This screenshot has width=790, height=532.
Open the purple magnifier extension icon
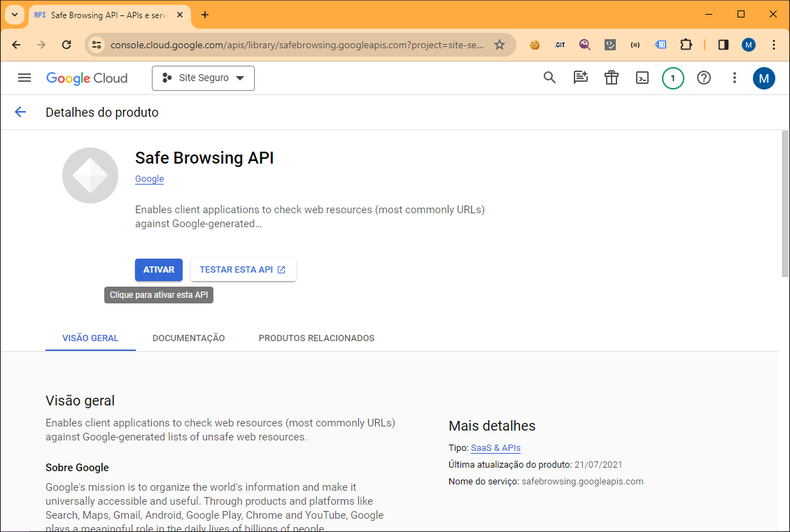[584, 45]
